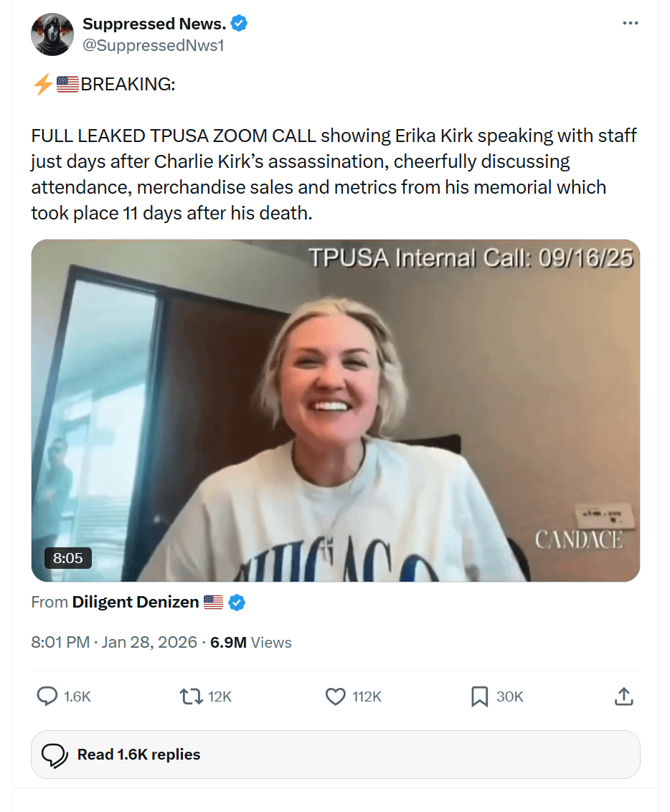The image size is (670, 812).
Task: Click the Read 1.6K replies button
Action: (x=335, y=755)
